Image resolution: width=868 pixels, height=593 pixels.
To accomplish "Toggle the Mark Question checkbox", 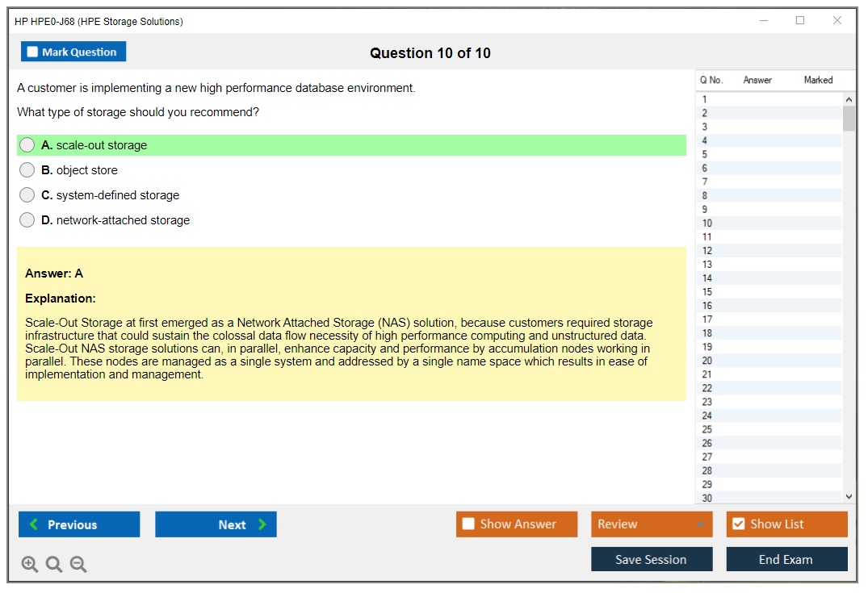I will pos(33,52).
